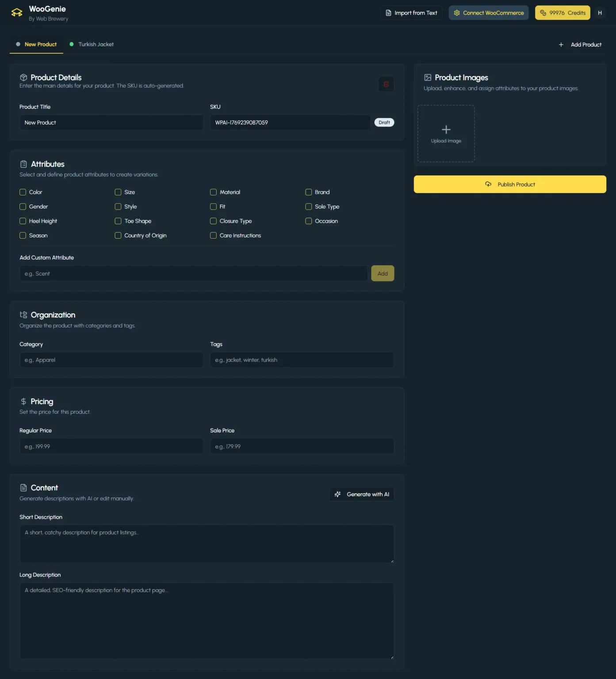Click the plus icon in upload area
The image size is (616, 679).
pos(446,130)
